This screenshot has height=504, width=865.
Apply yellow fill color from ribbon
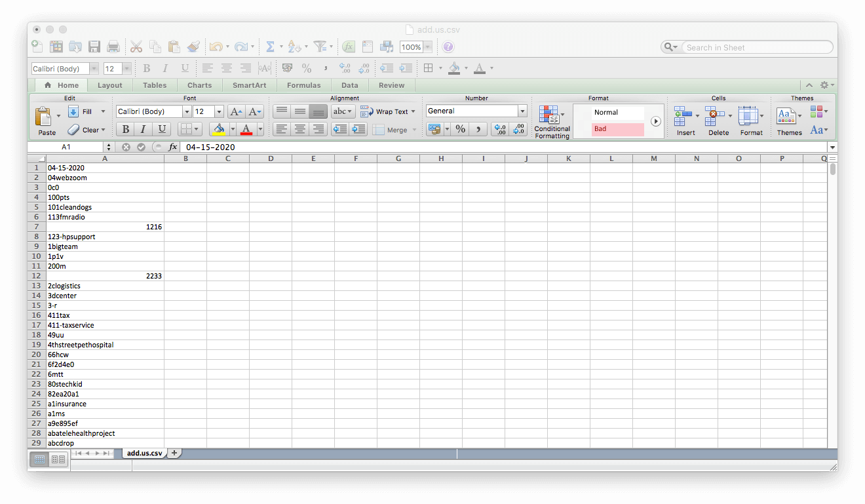click(x=219, y=129)
